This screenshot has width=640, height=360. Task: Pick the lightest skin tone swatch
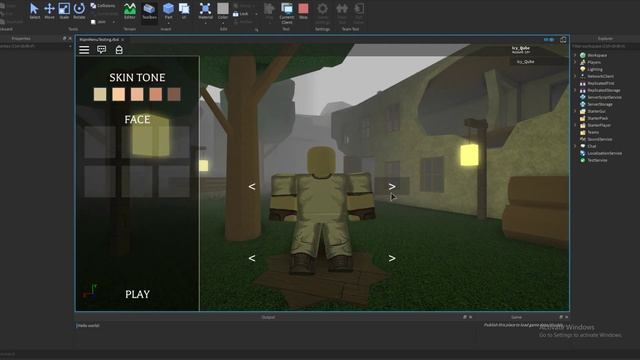(100, 94)
